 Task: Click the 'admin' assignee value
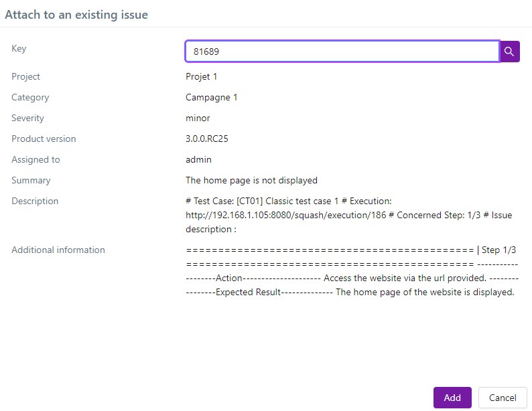pos(198,159)
